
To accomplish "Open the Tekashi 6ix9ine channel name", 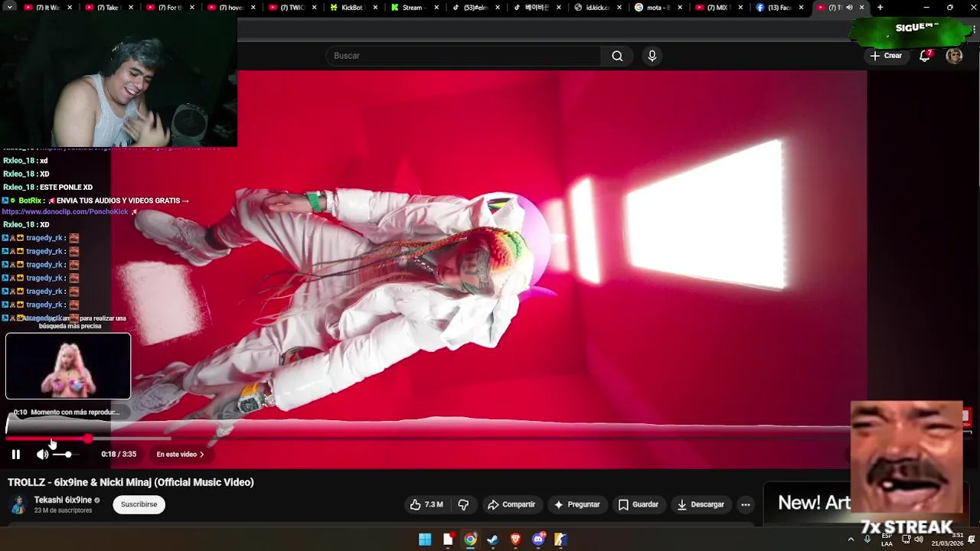I will pos(63,500).
